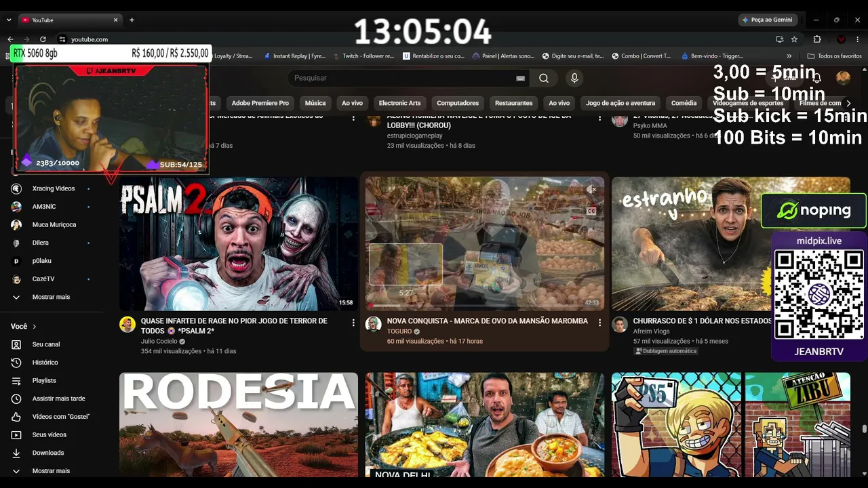Screen dimensions: 868x488
Task: Close the YouTube tab
Action: (x=115, y=20)
